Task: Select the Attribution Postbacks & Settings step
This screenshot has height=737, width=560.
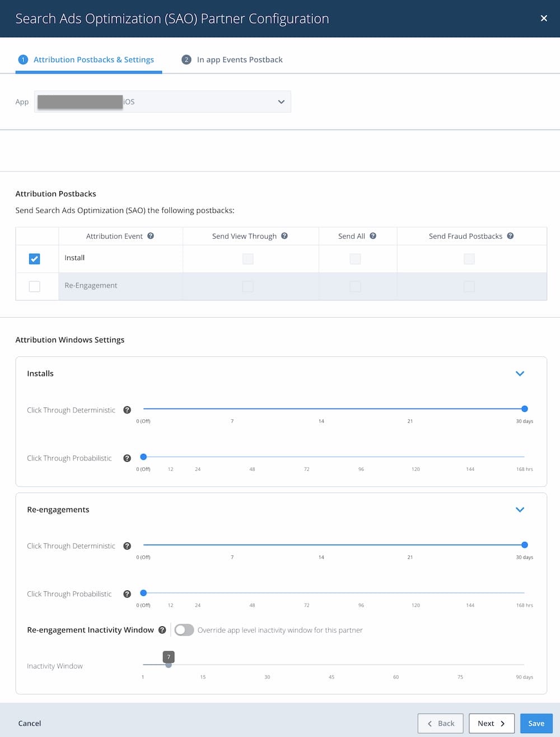Action: (94, 59)
